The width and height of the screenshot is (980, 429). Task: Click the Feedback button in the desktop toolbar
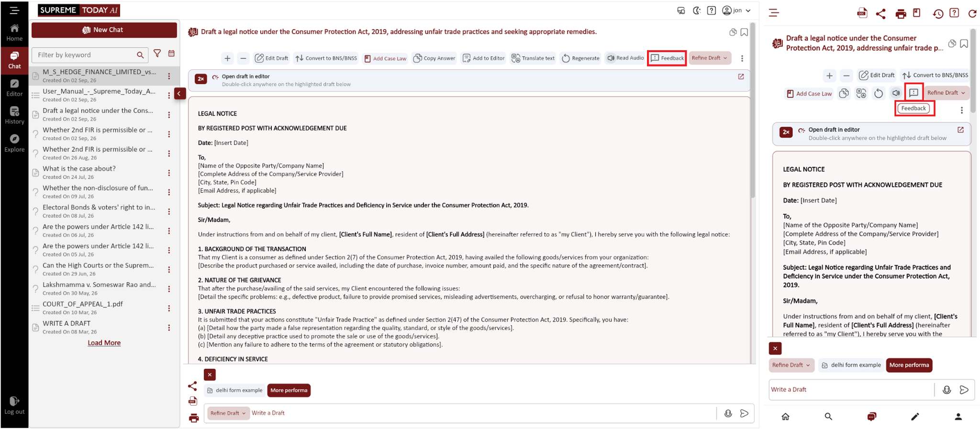point(667,58)
